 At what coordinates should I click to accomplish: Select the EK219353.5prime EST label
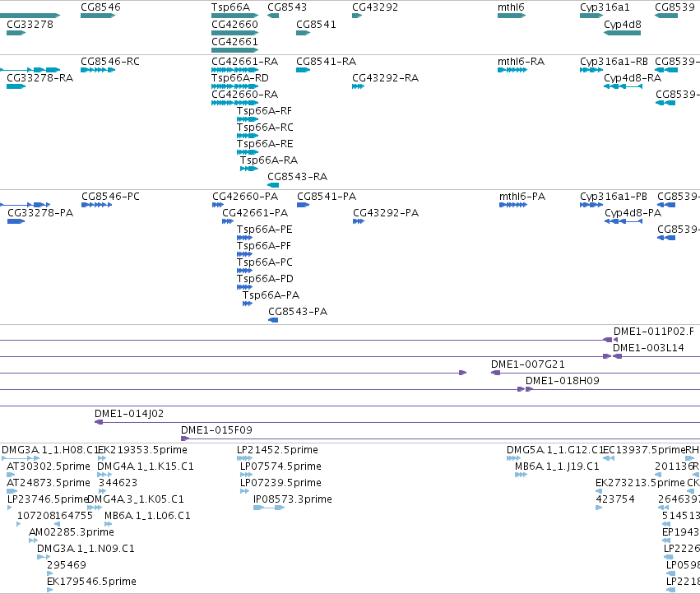143,450
